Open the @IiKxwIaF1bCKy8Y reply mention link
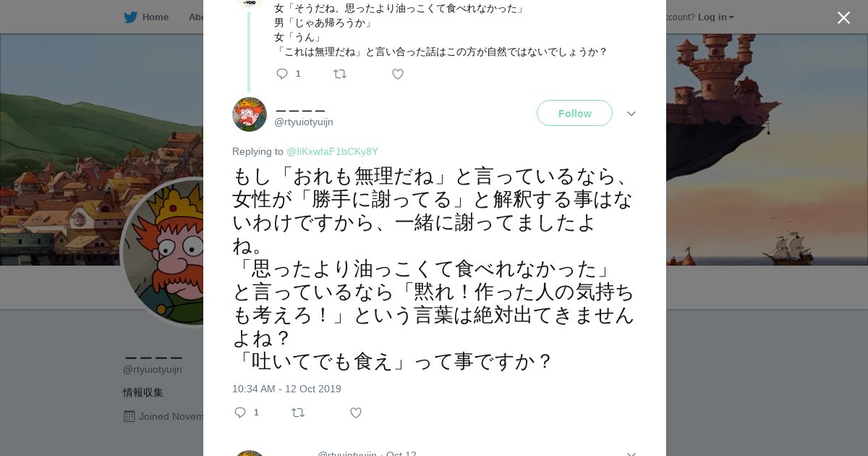Screen dimensions: 868x456 coord(332,151)
